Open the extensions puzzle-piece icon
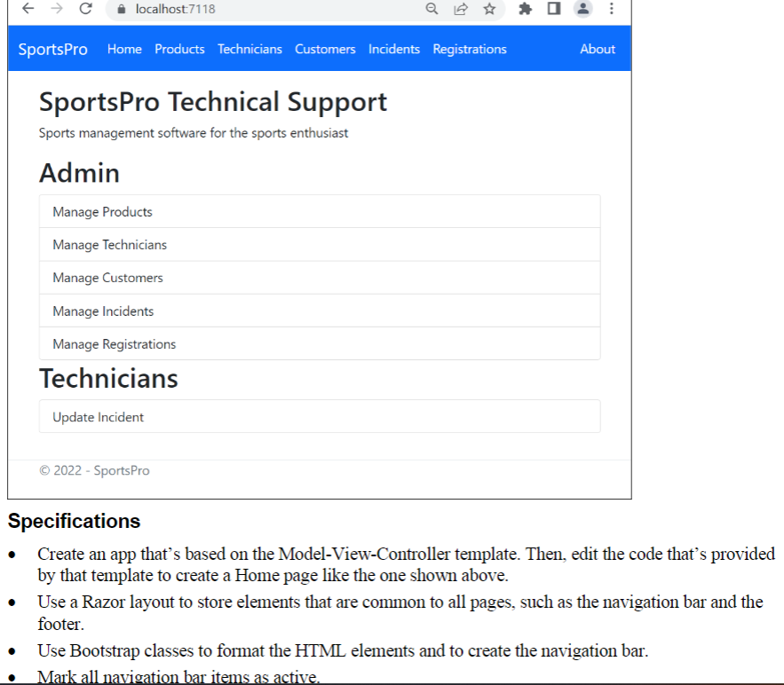 524,10
